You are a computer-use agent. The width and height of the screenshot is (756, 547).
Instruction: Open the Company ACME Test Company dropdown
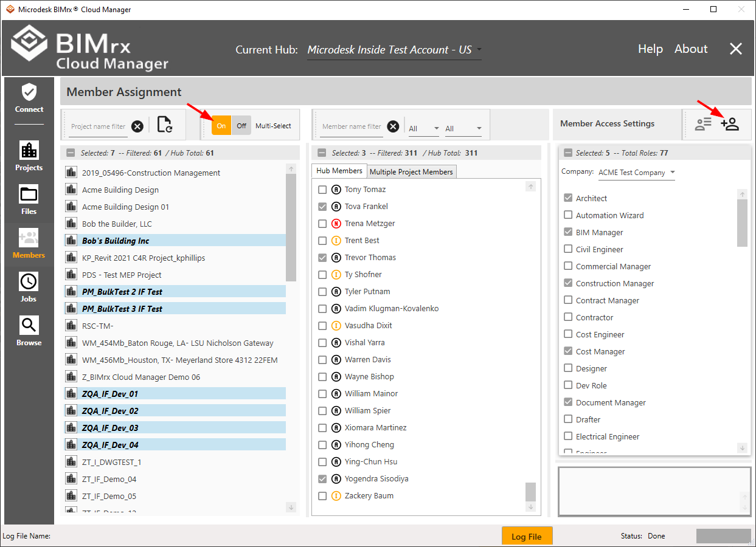tap(637, 173)
